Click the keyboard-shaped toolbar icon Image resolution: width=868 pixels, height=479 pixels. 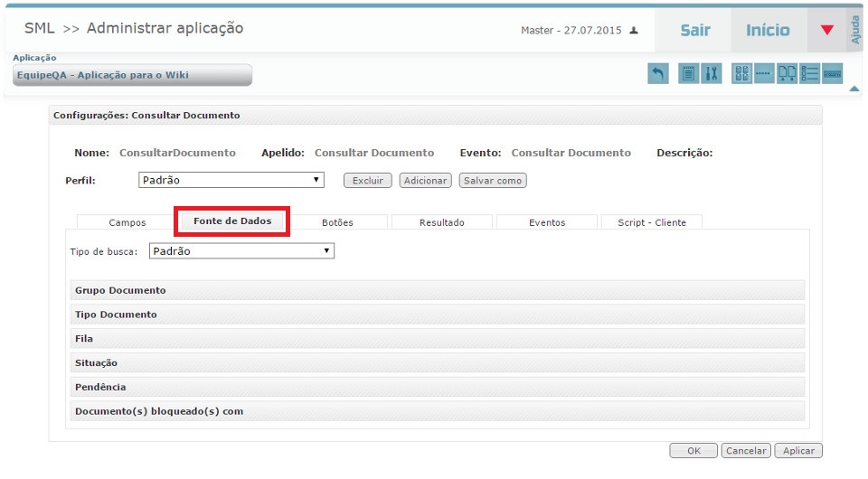pyautogui.click(x=833, y=74)
